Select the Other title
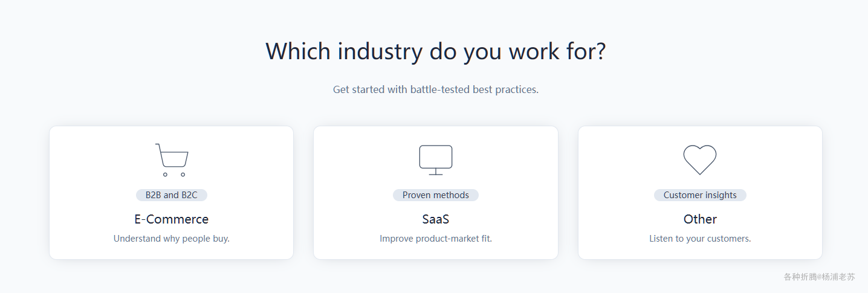The width and height of the screenshot is (868, 293). 700,219
